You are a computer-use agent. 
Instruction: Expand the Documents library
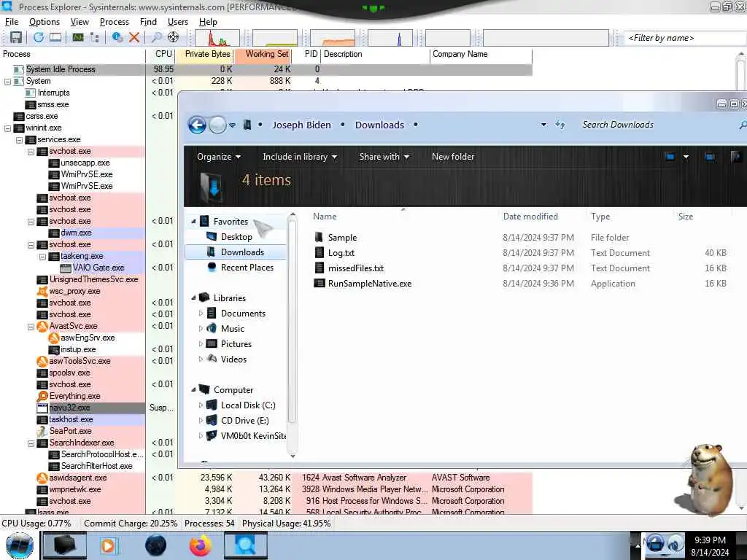[x=201, y=314]
